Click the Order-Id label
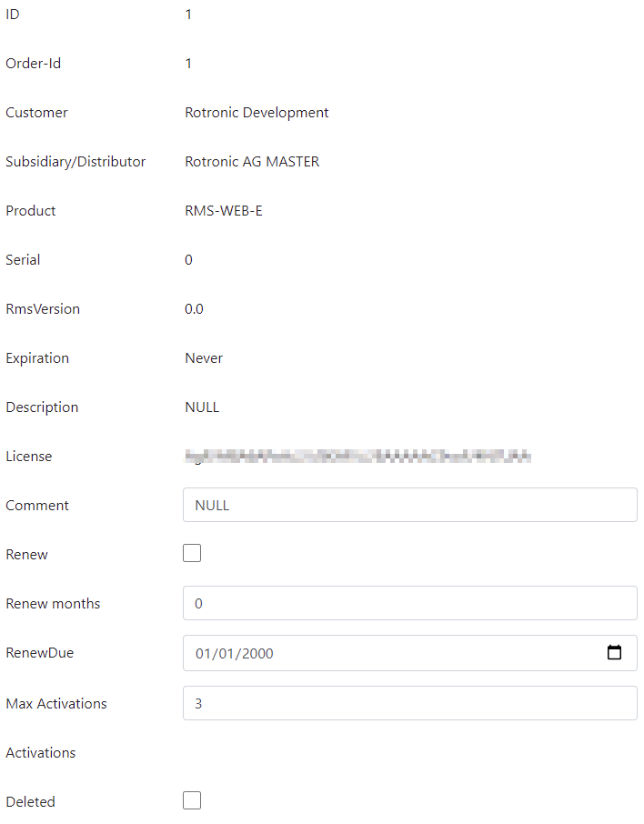 point(33,64)
